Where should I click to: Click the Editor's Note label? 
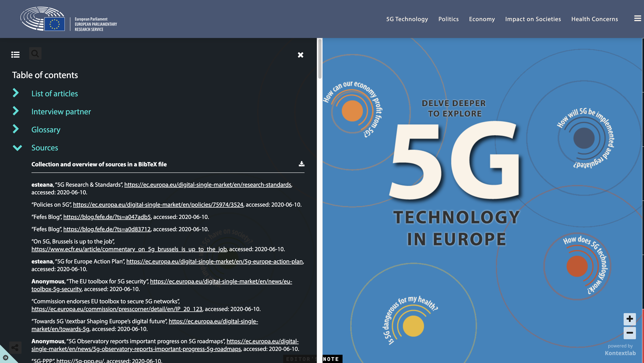(x=313, y=359)
